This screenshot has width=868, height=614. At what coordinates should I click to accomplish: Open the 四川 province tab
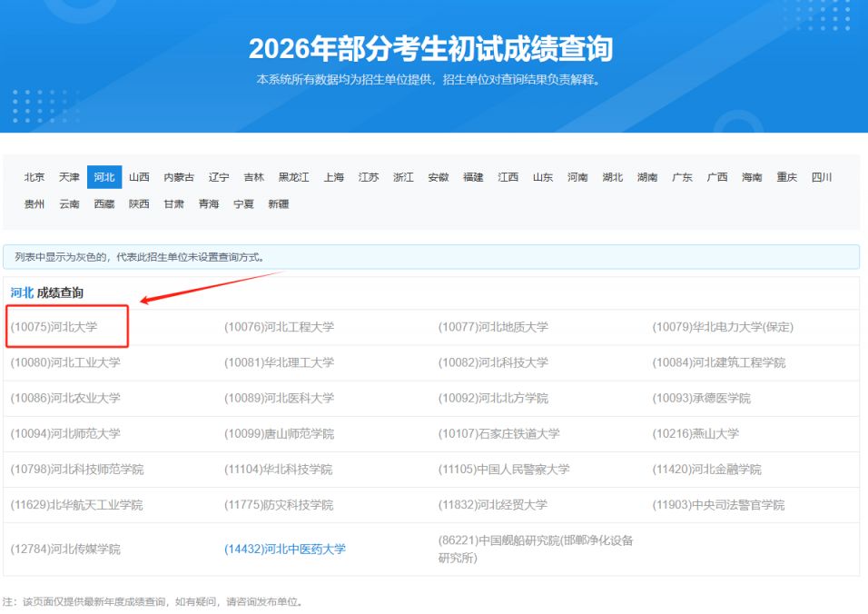tap(822, 177)
